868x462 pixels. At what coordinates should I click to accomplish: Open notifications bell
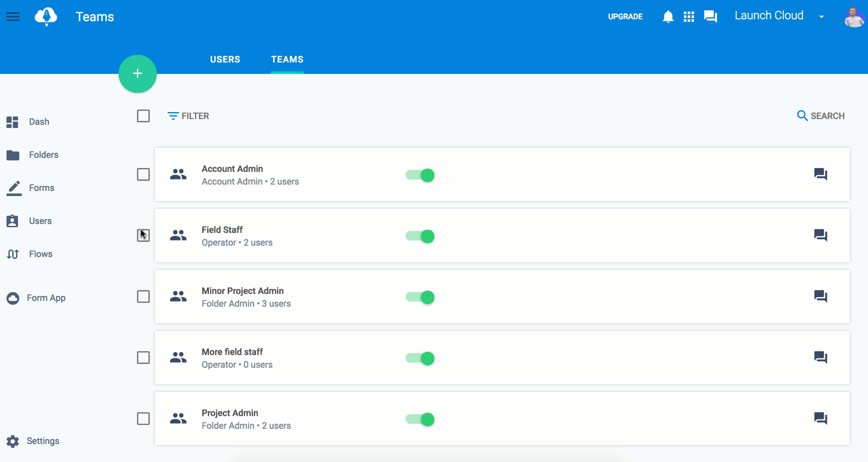point(667,17)
